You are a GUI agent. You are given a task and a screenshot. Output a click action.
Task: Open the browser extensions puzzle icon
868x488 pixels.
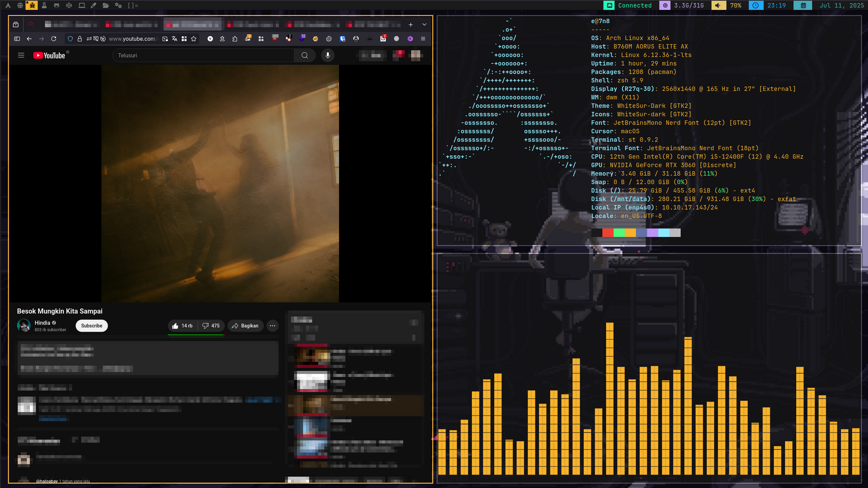pyautogui.click(x=235, y=39)
